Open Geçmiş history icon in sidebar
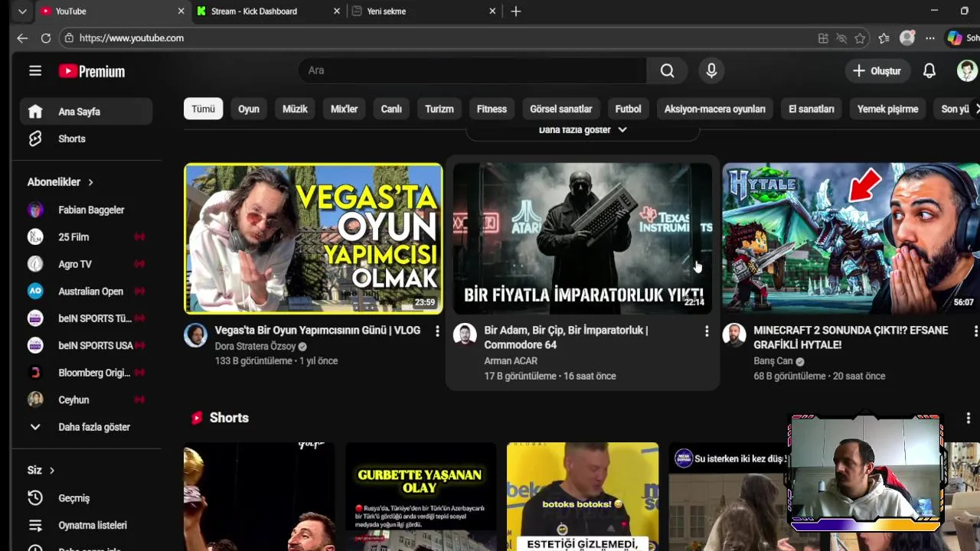Screen dimensions: 980x551 click(x=35, y=498)
